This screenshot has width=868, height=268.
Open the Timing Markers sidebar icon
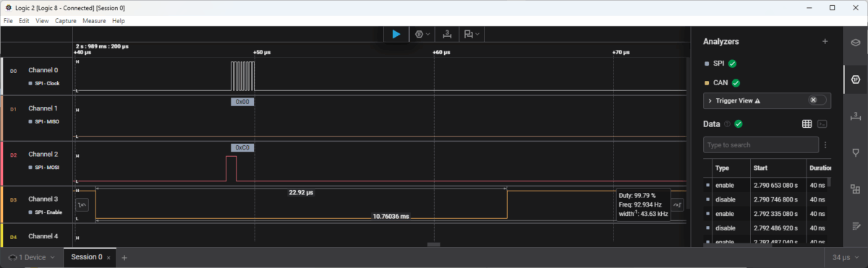[856, 116]
